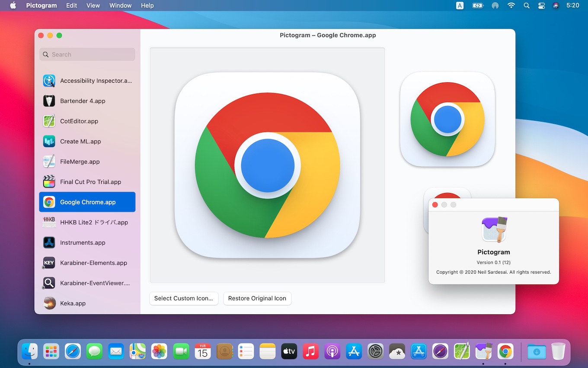Open the Edit menu
Viewport: 588px width, 368px height.
click(x=72, y=6)
